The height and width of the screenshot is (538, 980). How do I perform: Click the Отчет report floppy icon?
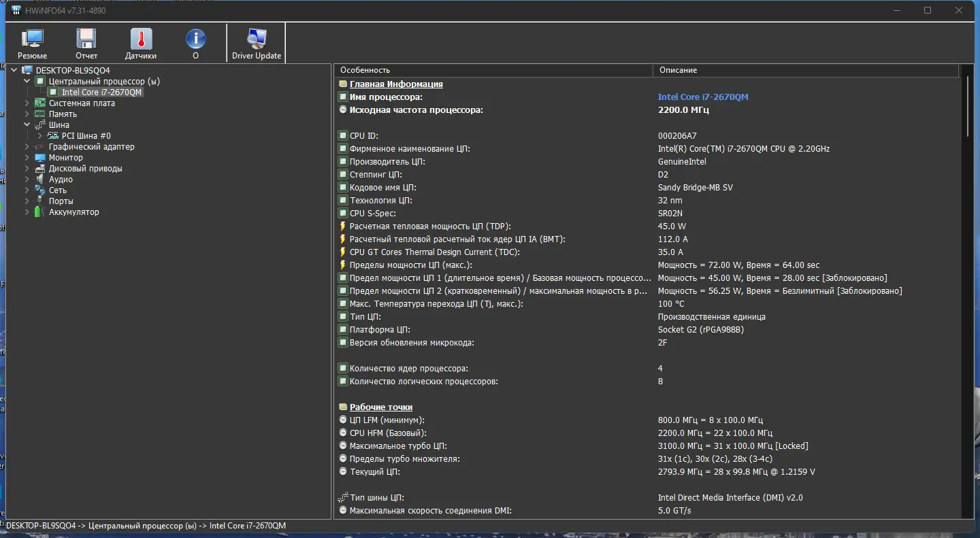[86, 39]
